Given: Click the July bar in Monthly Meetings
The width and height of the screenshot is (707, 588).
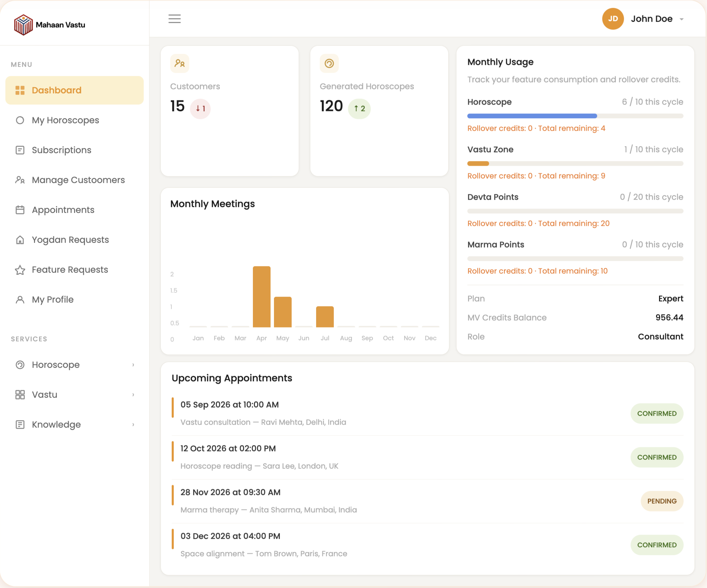Looking at the screenshot, I should tap(325, 317).
